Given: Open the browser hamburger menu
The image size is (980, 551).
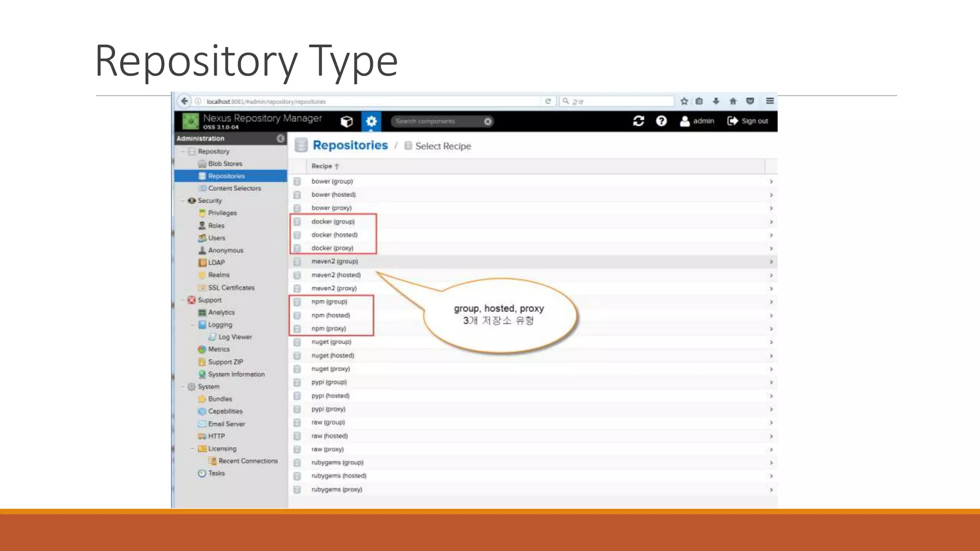Looking at the screenshot, I should (x=770, y=101).
